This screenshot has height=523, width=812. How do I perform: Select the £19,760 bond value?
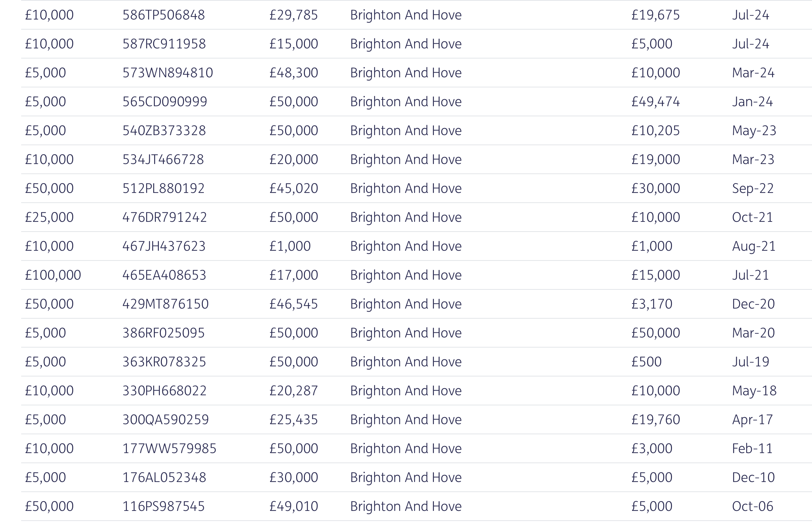point(656,419)
